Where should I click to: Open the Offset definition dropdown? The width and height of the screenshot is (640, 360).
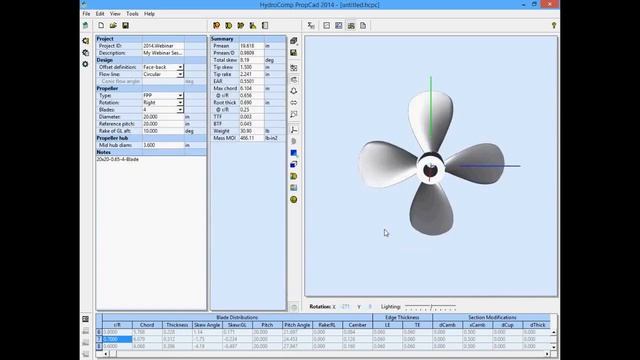[180, 67]
